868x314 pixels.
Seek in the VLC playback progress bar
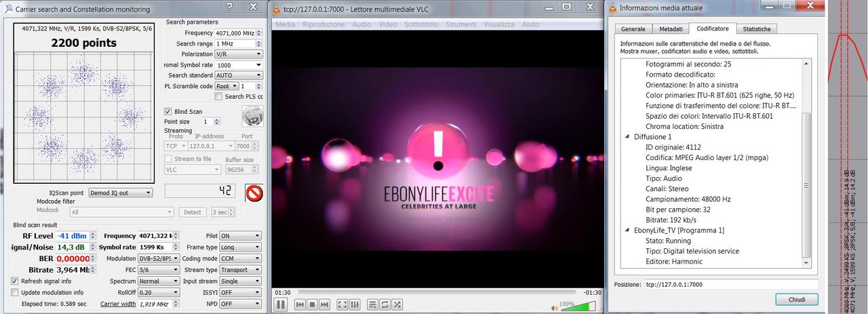coord(437,292)
